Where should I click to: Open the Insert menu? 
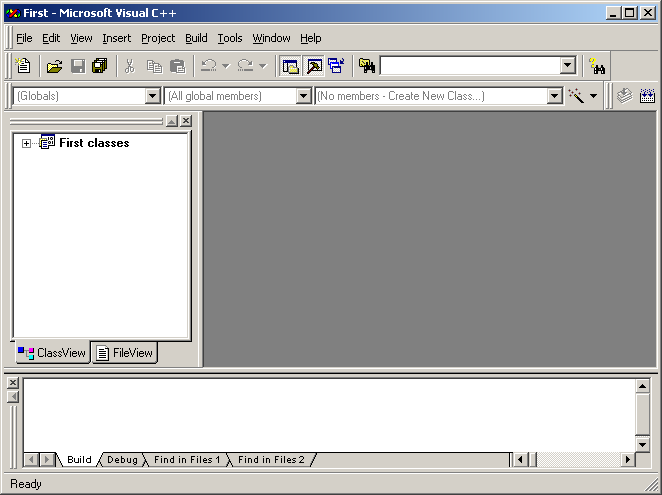pyautogui.click(x=117, y=38)
